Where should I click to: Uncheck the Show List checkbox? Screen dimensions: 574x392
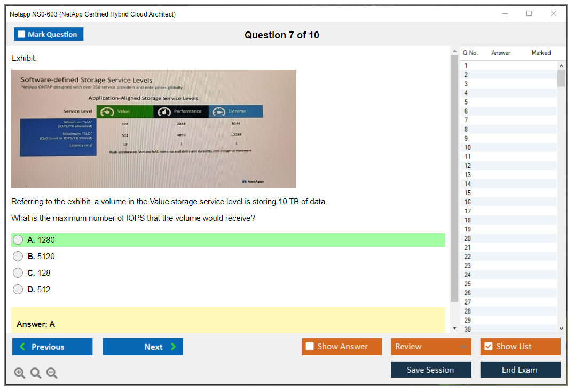point(488,347)
